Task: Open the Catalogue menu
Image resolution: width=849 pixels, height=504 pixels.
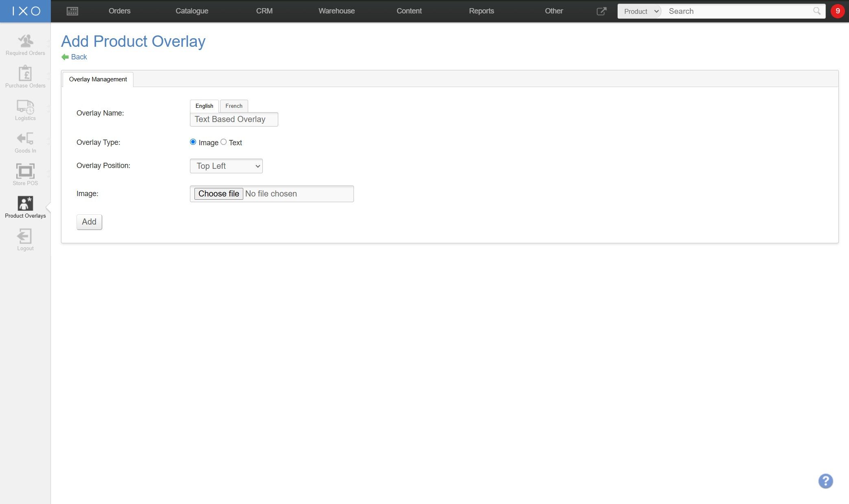Action: 192,11
